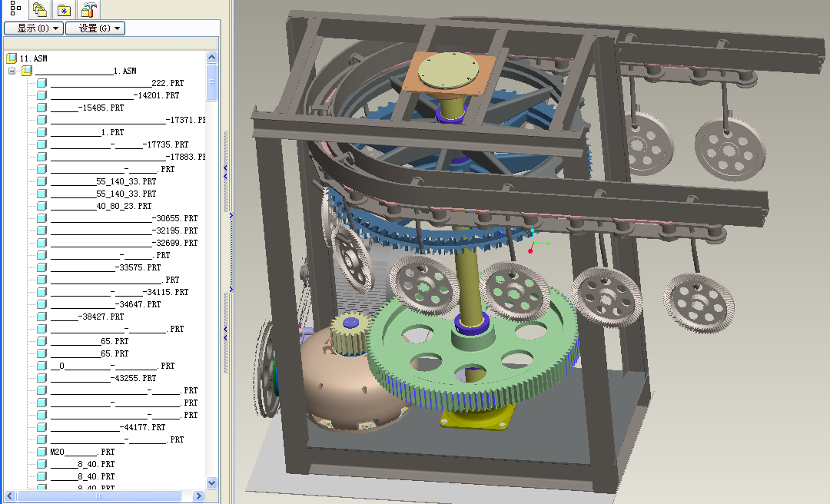Open the 设置(G) dropdown menu
The height and width of the screenshot is (504, 830).
95,28
